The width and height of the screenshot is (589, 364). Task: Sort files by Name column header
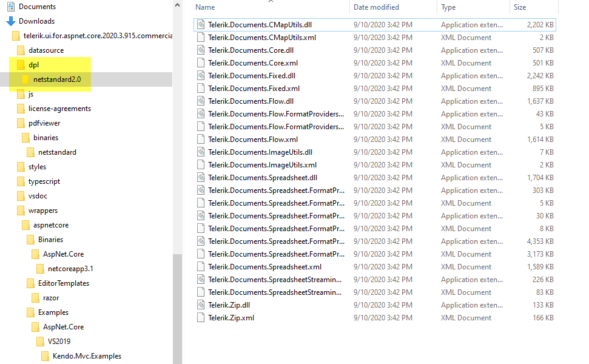point(205,7)
